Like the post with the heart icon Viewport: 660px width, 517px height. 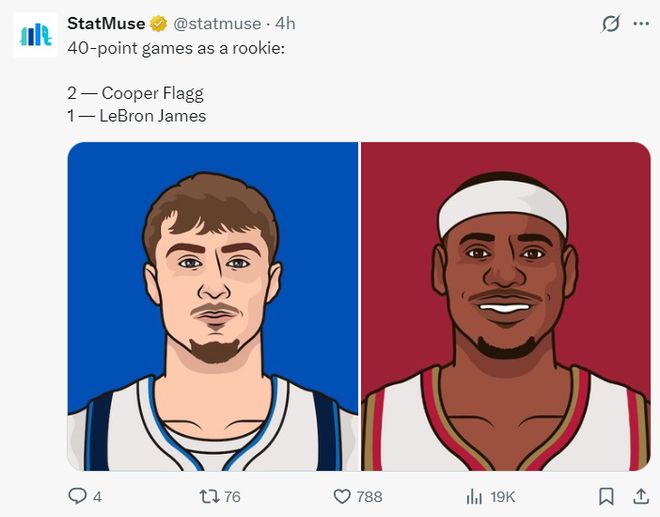(x=342, y=496)
